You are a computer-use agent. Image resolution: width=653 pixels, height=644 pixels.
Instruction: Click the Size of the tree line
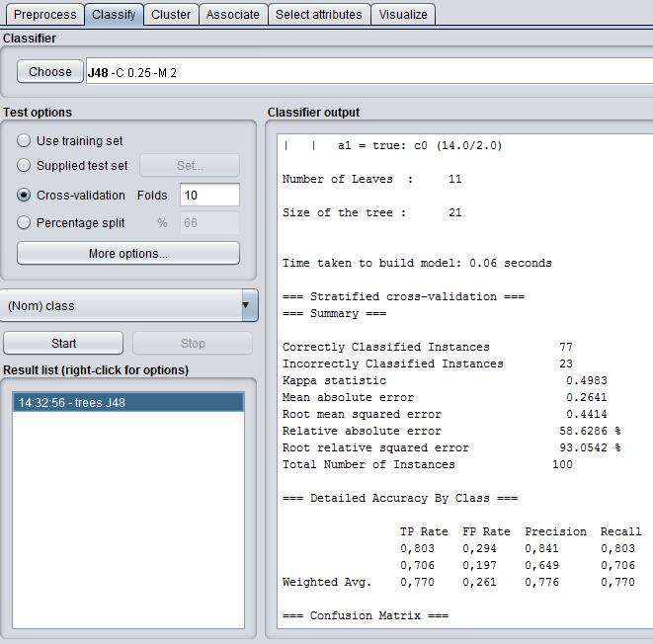click(371, 212)
